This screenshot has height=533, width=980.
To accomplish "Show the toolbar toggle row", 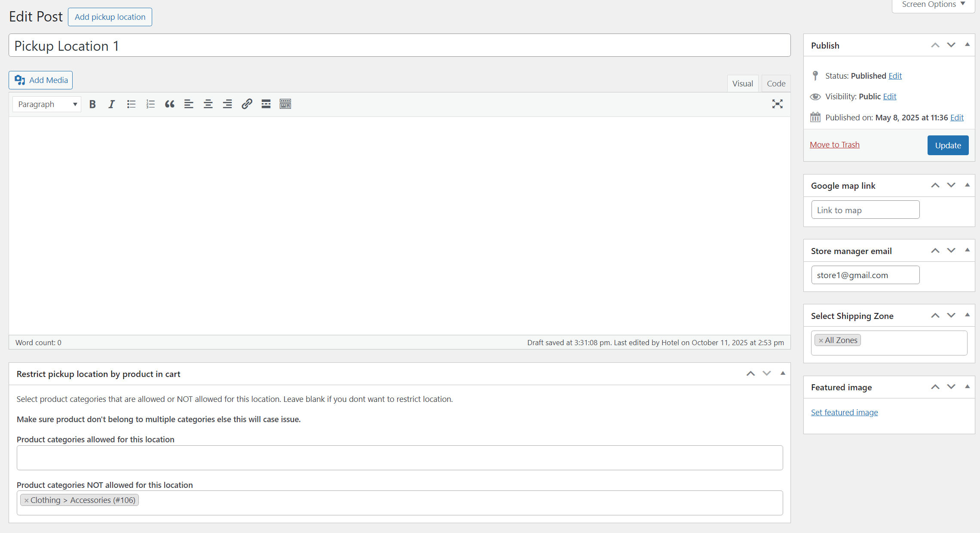I will coord(285,104).
